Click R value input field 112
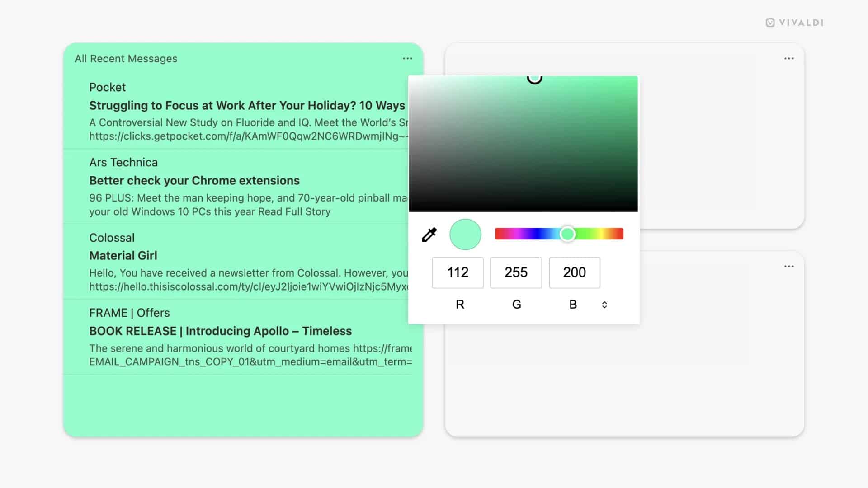This screenshot has width=868, height=488. point(458,272)
